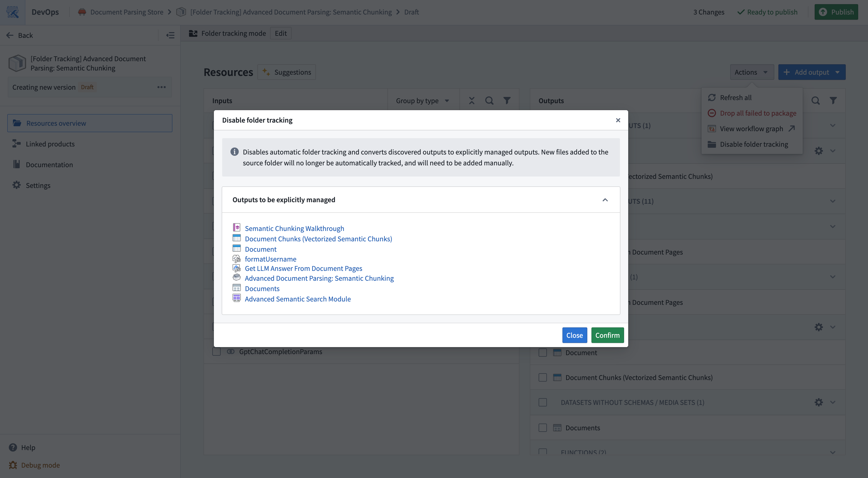Open the Suggestions button

tap(286, 72)
